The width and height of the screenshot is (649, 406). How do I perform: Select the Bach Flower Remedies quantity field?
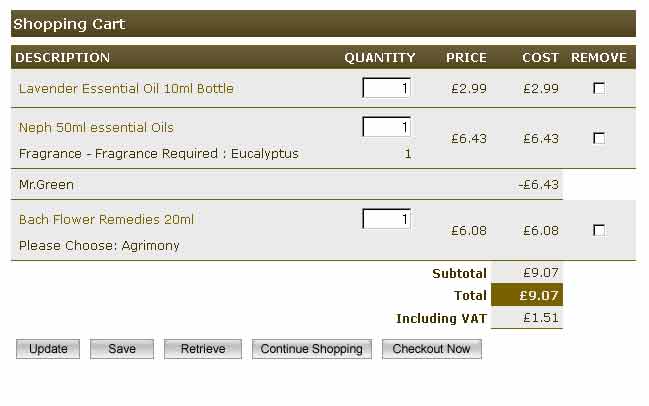click(x=387, y=219)
